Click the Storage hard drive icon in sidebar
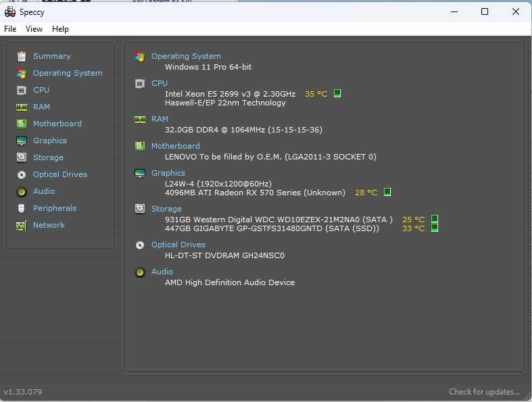This screenshot has width=532, height=402. (x=22, y=157)
